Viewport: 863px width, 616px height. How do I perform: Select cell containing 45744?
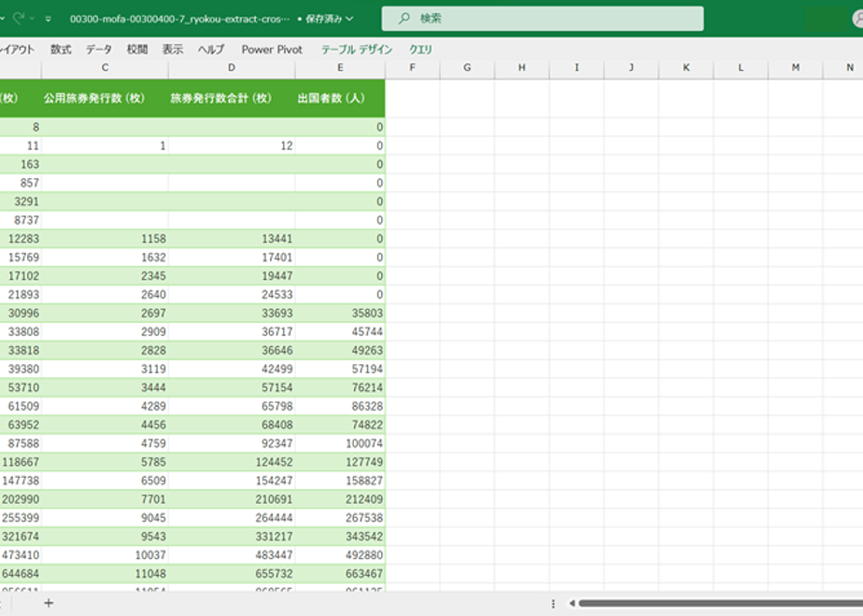tap(340, 331)
